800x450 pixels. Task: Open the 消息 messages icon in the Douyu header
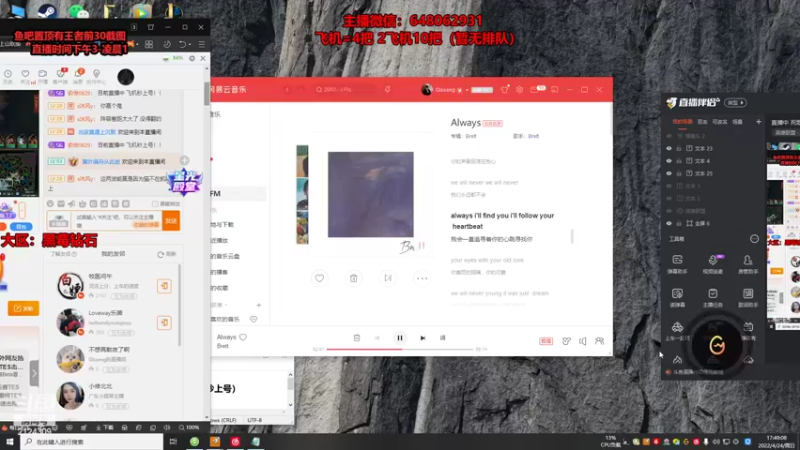tap(78, 76)
